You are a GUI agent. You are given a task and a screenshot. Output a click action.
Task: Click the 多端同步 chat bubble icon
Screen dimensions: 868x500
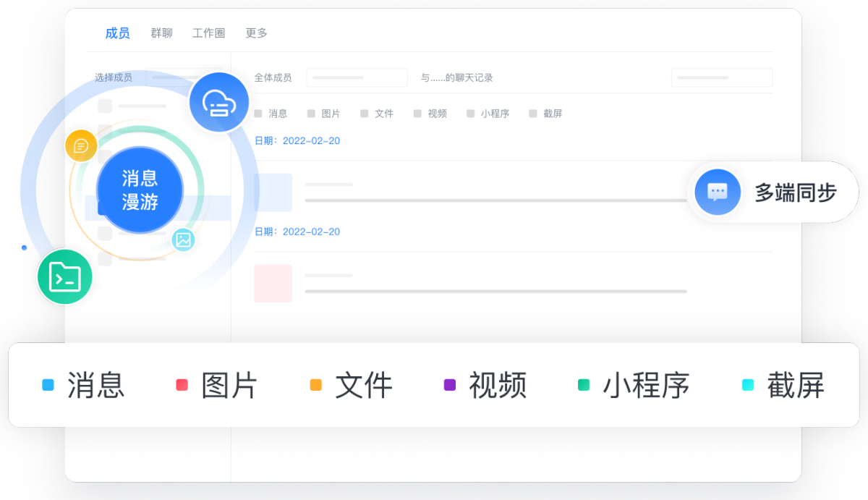[718, 192]
